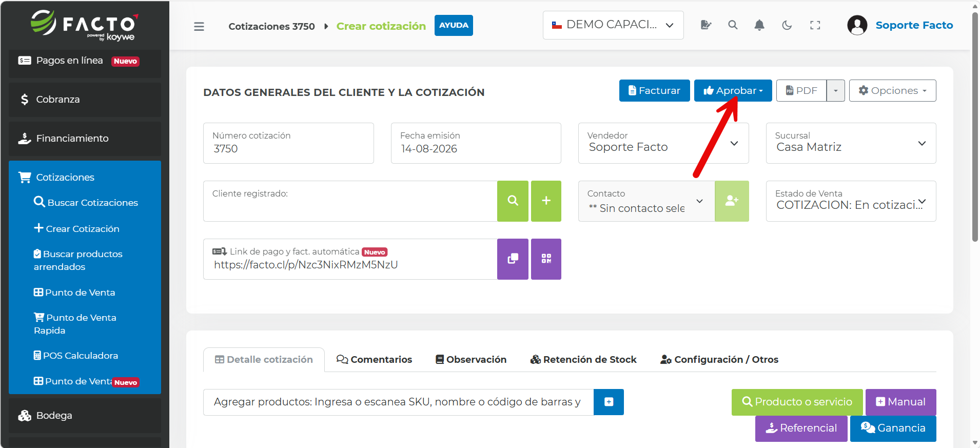Click the Soporte Facto user link
The height and width of the screenshot is (448, 980).
pyautogui.click(x=914, y=25)
